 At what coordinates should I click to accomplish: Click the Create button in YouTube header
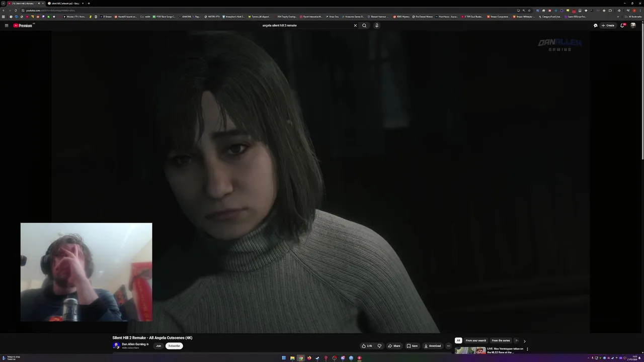pyautogui.click(x=608, y=26)
